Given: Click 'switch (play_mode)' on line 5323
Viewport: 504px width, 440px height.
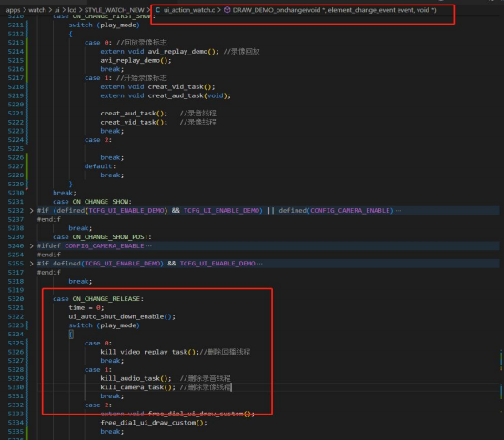Looking at the screenshot, I should pyautogui.click(x=104, y=325).
